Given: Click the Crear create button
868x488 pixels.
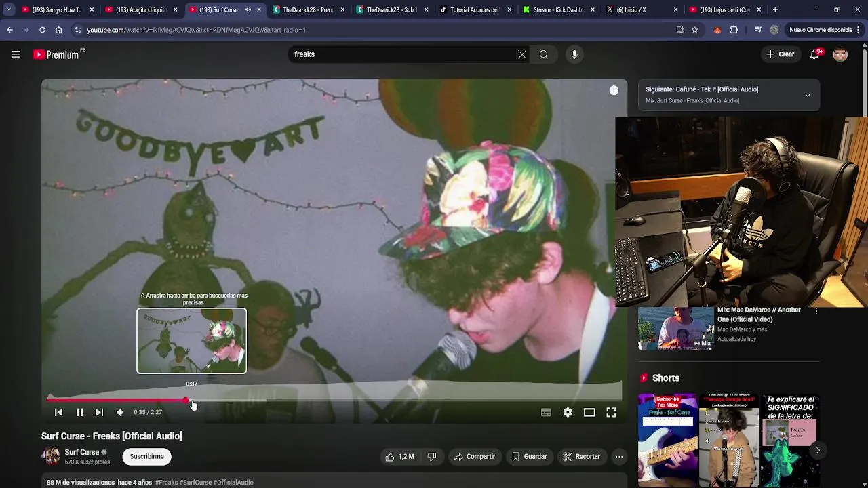Looking at the screenshot, I should tap(781, 54).
